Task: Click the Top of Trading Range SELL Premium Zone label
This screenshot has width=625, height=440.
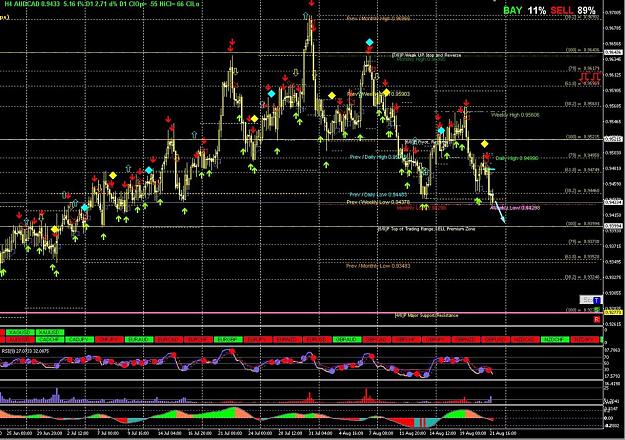Action: 426,229
